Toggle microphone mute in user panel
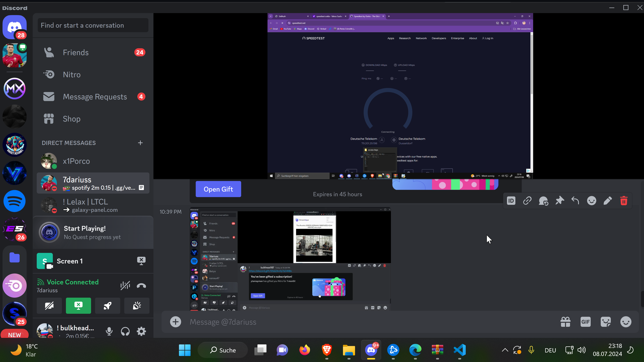 (x=109, y=331)
